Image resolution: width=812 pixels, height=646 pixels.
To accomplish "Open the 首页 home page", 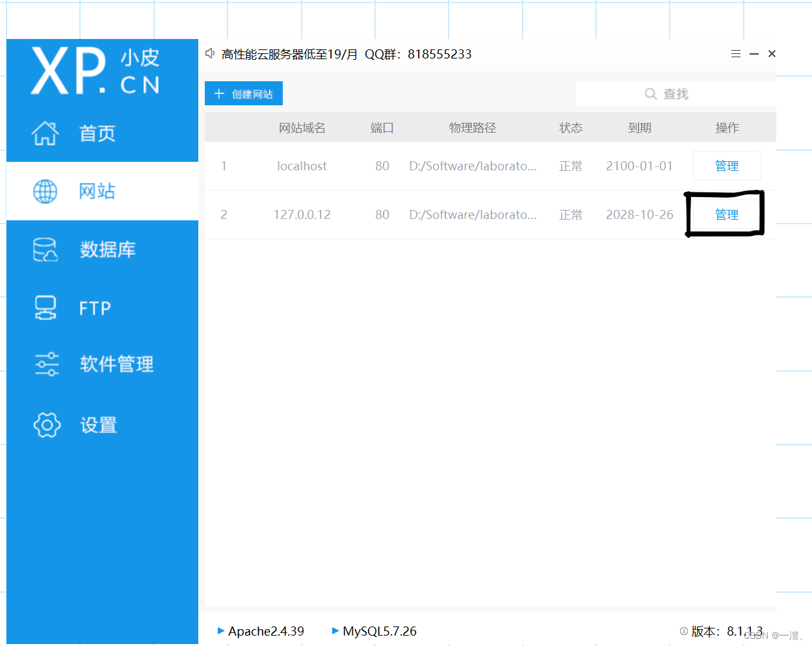I will [98, 133].
